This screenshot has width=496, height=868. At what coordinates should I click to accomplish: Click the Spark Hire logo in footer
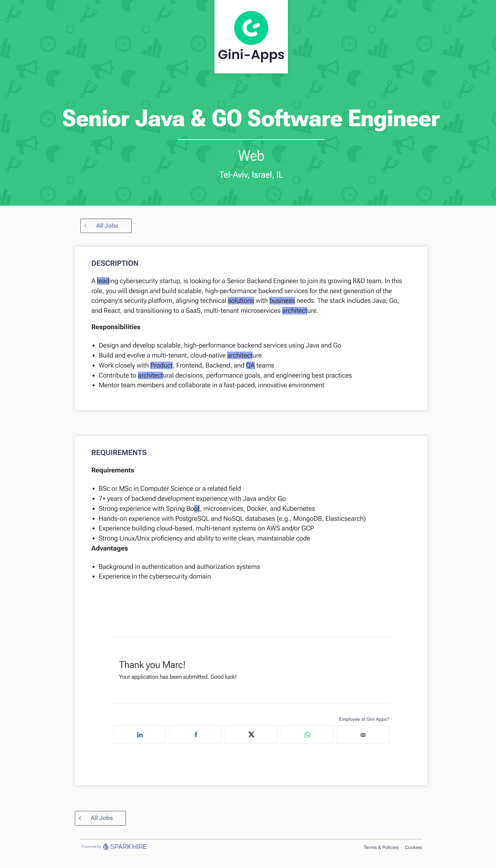click(125, 846)
